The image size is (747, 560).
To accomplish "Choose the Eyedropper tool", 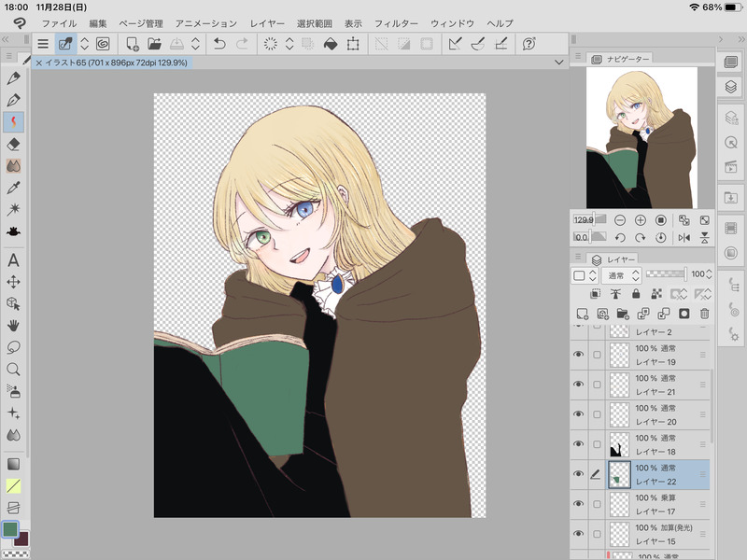I will click(13, 188).
